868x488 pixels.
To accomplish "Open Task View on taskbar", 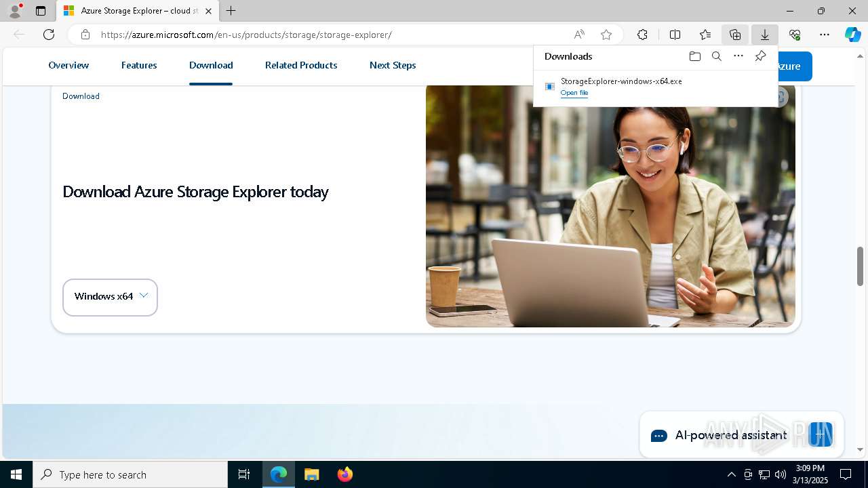I will [x=244, y=474].
